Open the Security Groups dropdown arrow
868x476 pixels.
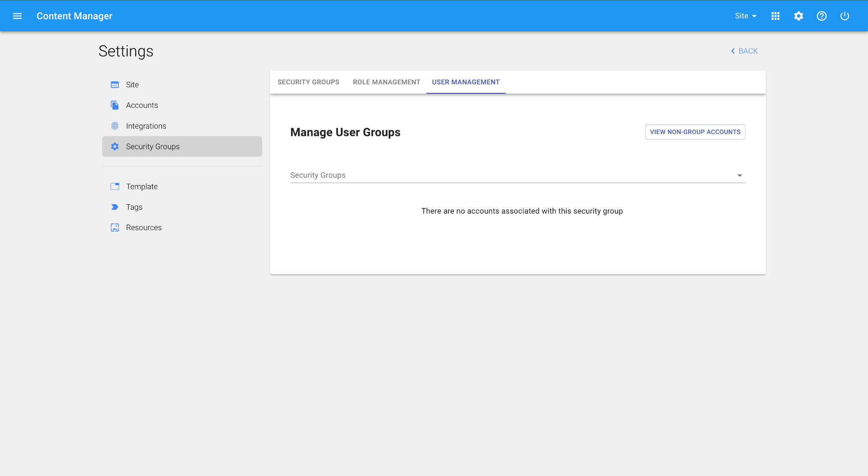[739, 175]
